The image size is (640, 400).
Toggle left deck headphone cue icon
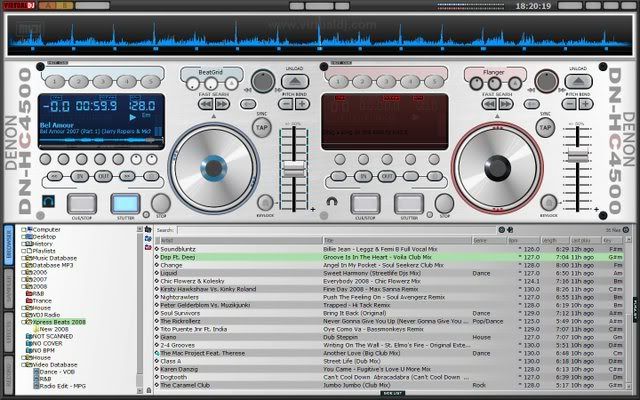coord(48,201)
